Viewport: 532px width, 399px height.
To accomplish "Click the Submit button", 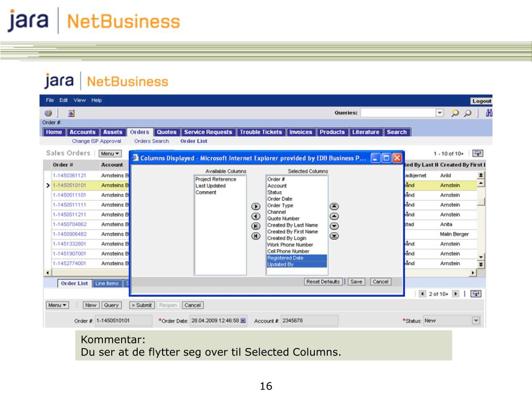I will point(142,305).
